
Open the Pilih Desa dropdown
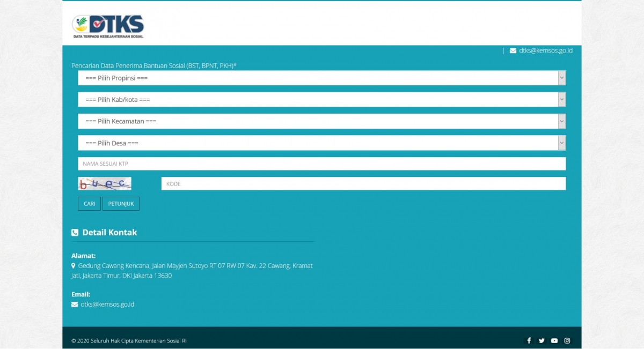tap(321, 143)
